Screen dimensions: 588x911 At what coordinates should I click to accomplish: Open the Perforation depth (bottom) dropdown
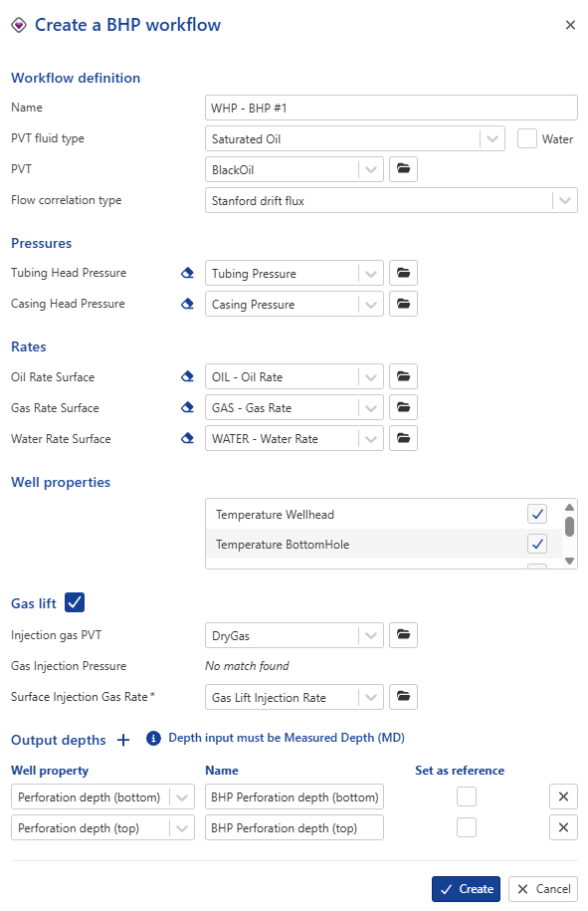[x=182, y=797]
